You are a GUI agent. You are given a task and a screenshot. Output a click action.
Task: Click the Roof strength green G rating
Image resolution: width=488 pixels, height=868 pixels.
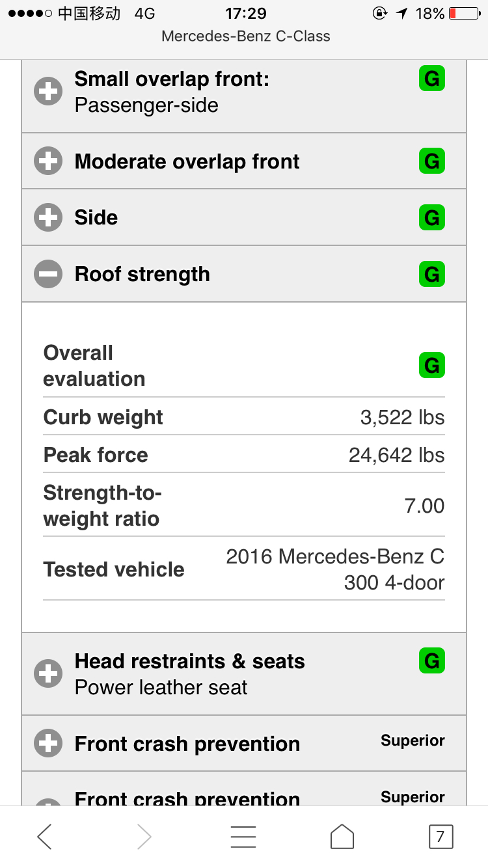point(431,274)
